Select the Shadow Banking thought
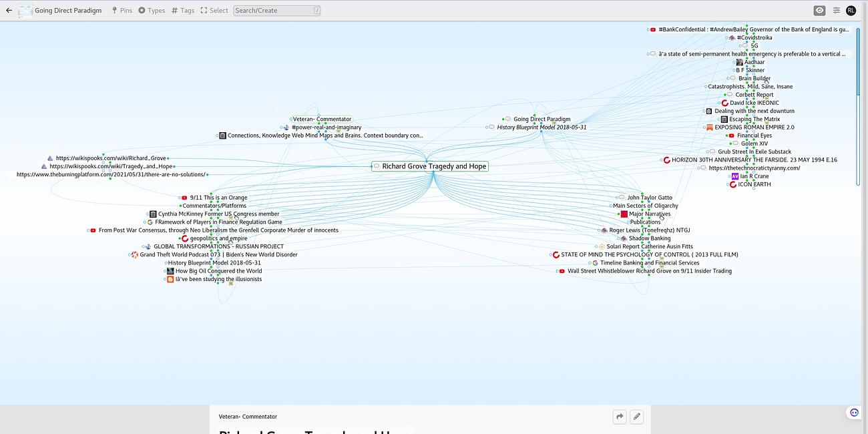This screenshot has height=434, width=868. pos(650,238)
